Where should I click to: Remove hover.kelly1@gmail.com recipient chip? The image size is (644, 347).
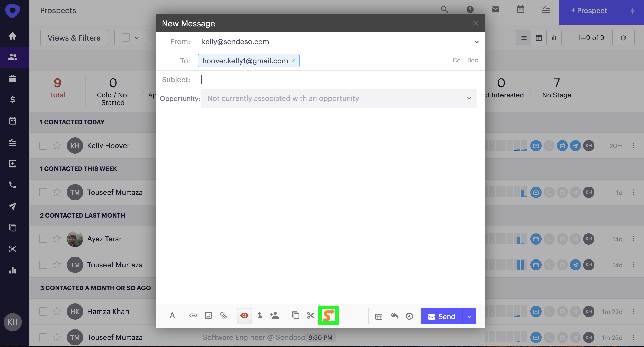(293, 61)
